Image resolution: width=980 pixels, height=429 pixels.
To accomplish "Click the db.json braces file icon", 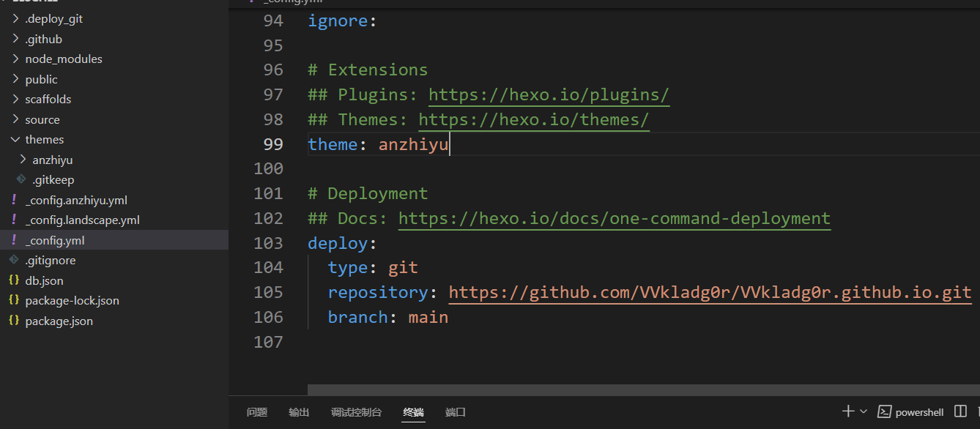I will point(13,280).
